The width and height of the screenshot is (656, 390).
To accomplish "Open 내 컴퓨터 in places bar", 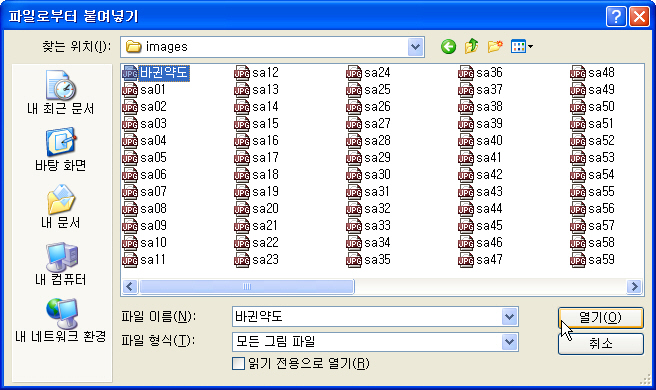I will [x=61, y=263].
